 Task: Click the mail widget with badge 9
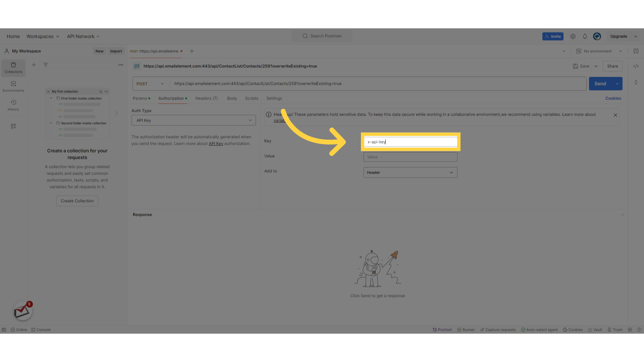tap(23, 311)
